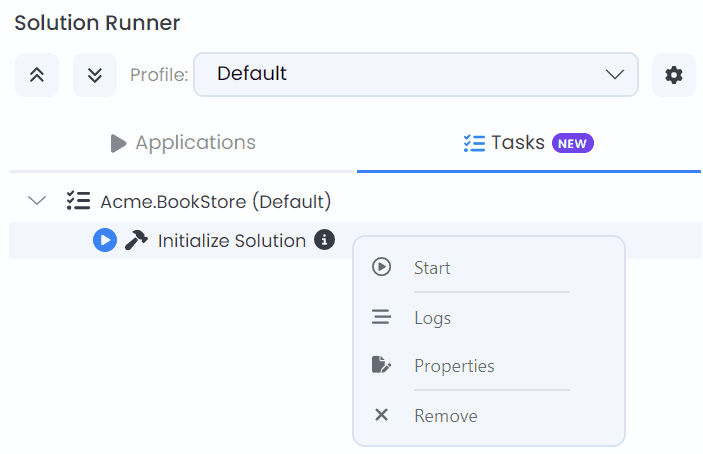The width and height of the screenshot is (703, 454).
Task: Open the Profile dropdown showing Default
Action: 415,74
